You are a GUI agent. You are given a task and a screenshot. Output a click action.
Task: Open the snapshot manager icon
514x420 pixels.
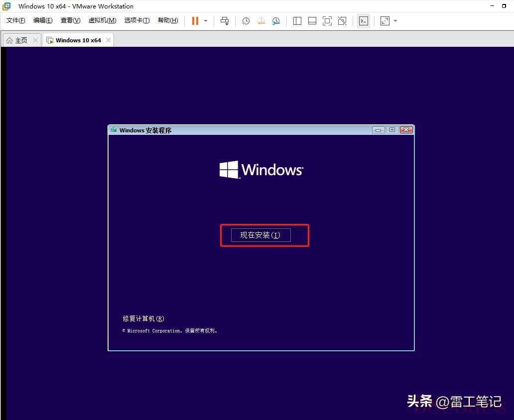coord(276,21)
